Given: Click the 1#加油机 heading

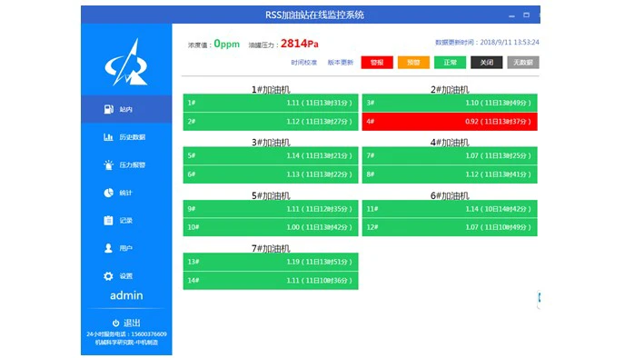Looking at the screenshot, I should 271,89.
